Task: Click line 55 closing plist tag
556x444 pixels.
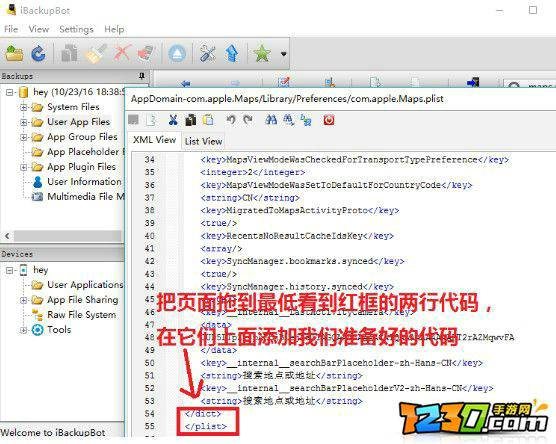Action: click(x=205, y=426)
